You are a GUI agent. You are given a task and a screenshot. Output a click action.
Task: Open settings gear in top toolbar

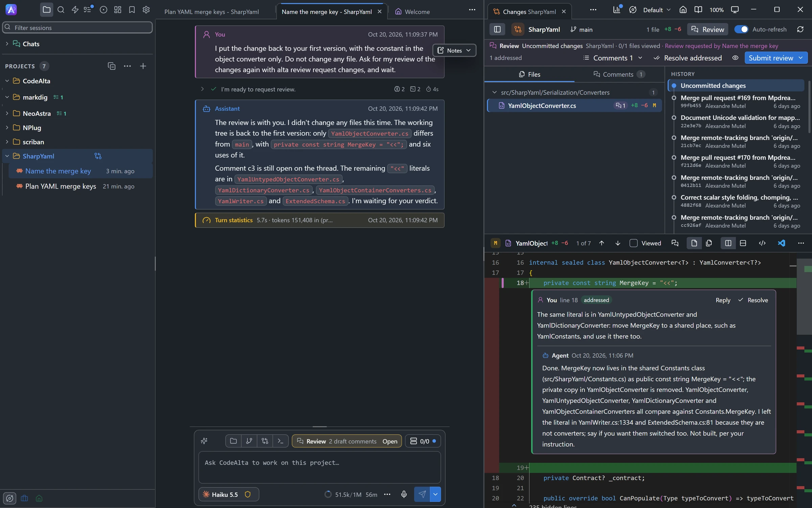146,10
